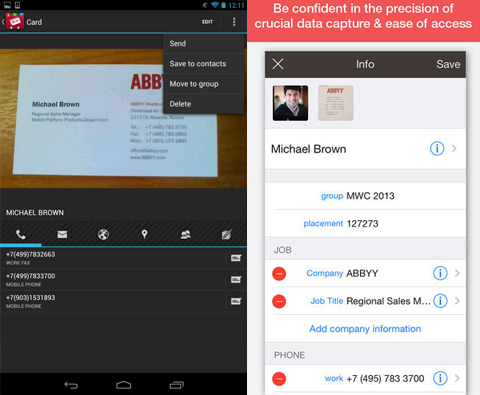
Task: Tap the +7(499)7832663 work fax number
Action: pos(30,254)
